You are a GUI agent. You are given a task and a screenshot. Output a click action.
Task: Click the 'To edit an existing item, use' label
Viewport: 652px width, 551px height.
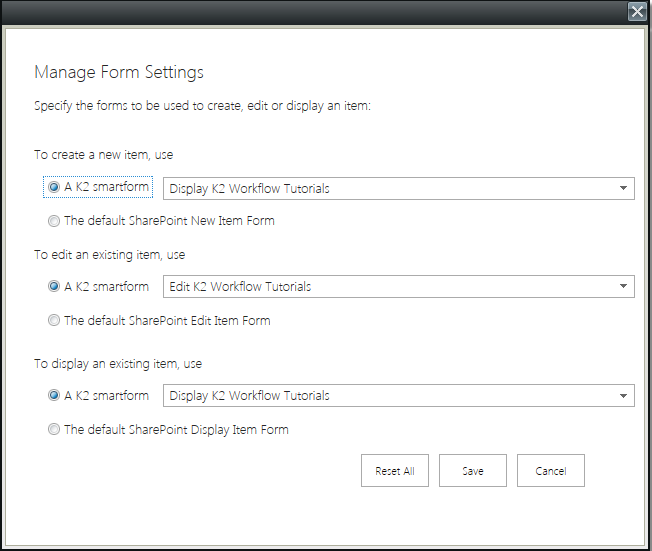click(110, 255)
